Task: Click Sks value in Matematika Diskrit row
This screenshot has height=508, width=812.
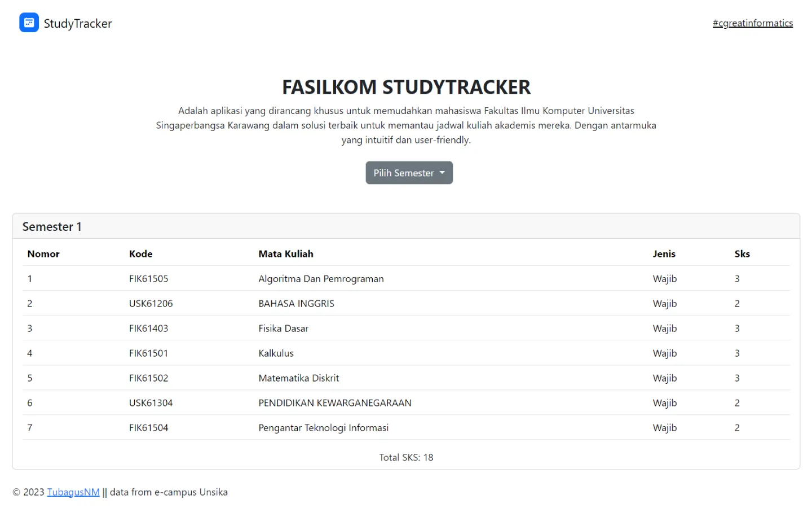Action: point(737,378)
